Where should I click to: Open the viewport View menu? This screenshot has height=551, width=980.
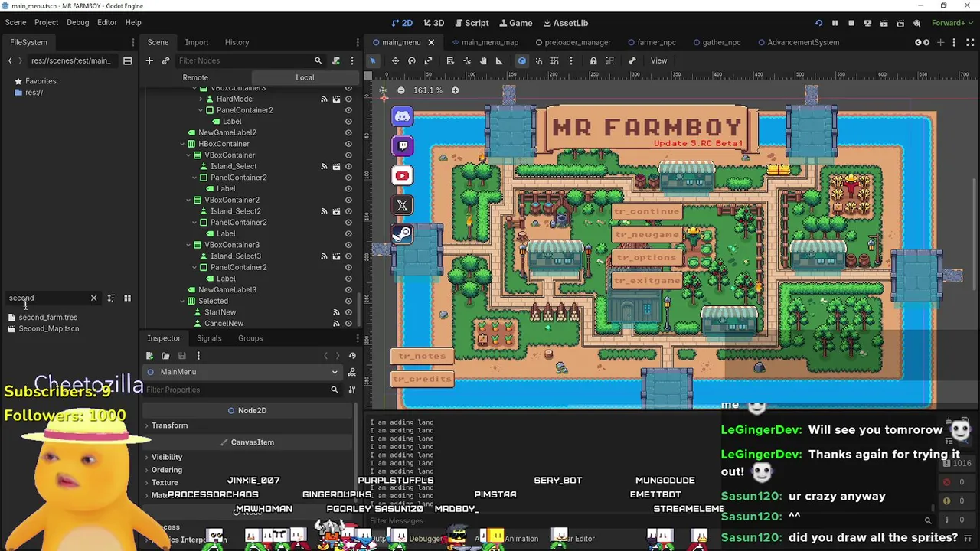point(658,60)
